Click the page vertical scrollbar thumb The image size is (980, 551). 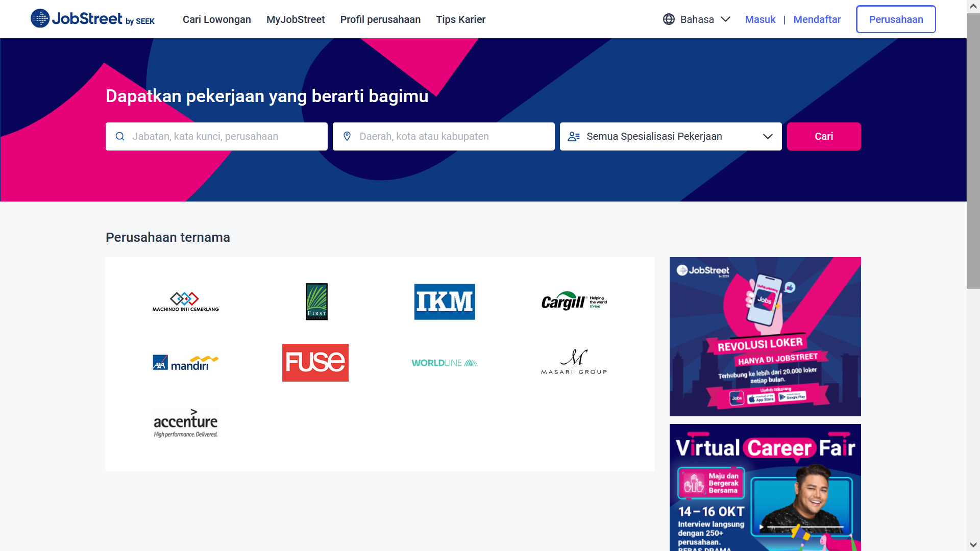pyautogui.click(x=973, y=151)
